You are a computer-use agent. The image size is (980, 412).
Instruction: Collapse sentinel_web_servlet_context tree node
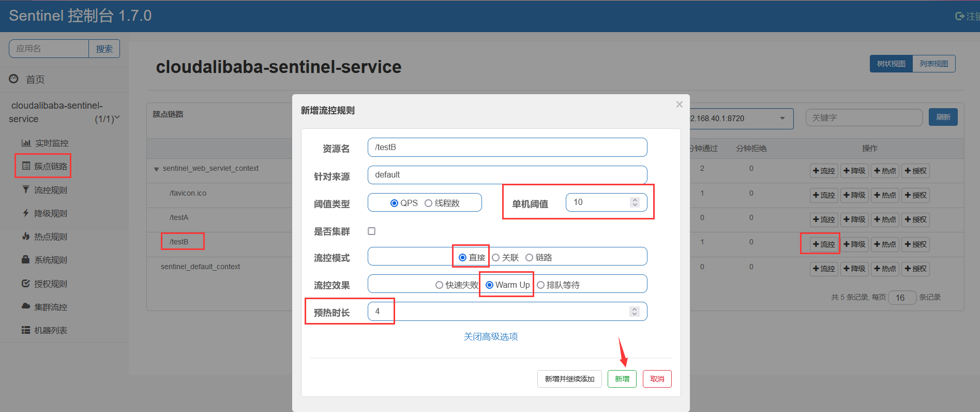156,169
